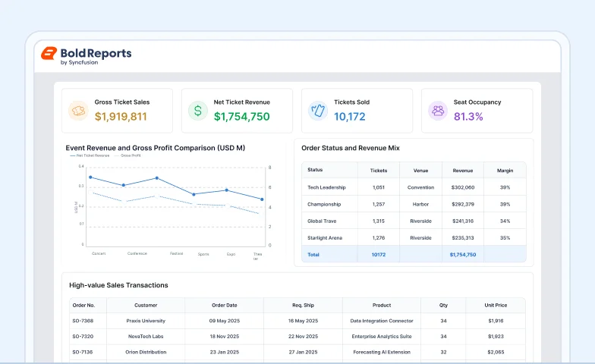Viewport: 595px width, 364px height.
Task: Click the Unit Price column header
Action: tap(496, 305)
